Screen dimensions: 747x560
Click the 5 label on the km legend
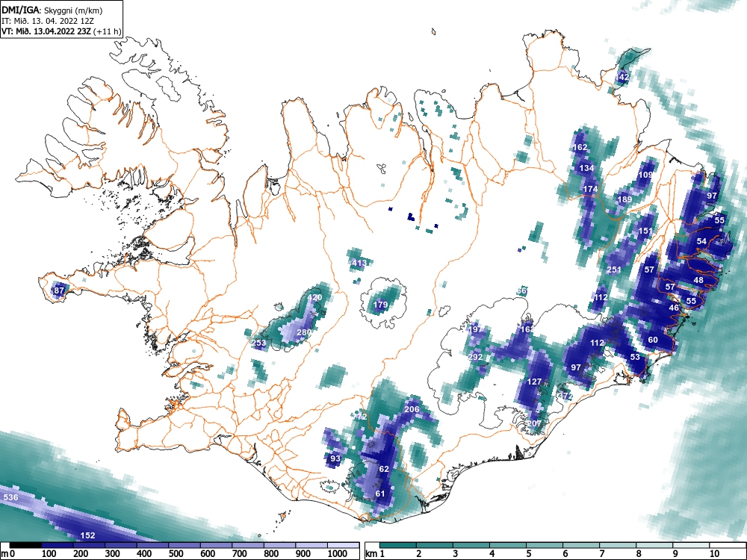(x=528, y=554)
